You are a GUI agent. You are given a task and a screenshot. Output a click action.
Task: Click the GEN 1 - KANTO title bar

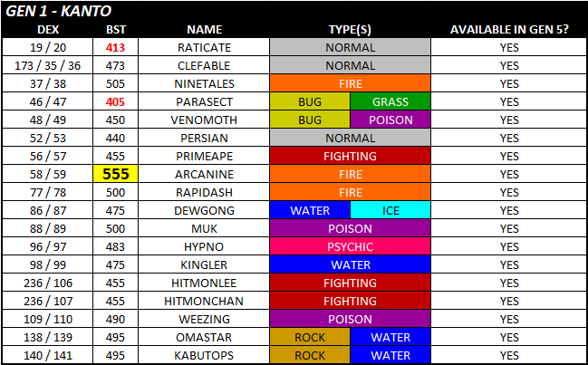294,12
